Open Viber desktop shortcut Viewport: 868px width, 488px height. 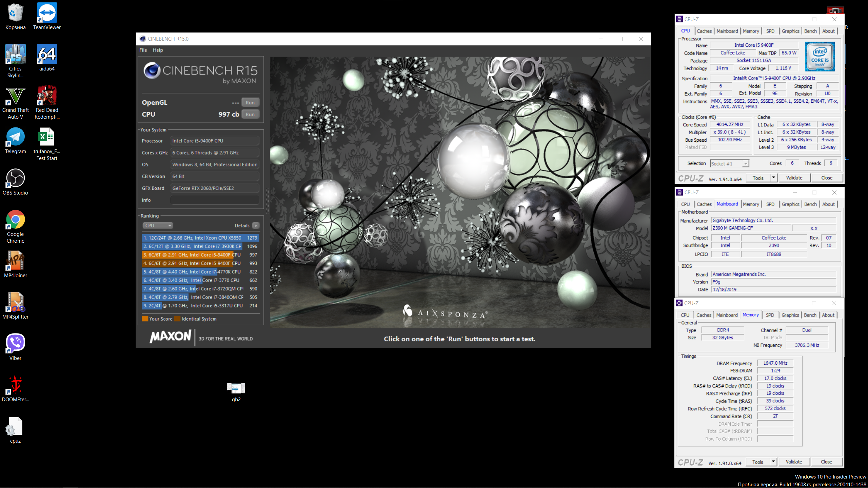[x=15, y=347]
